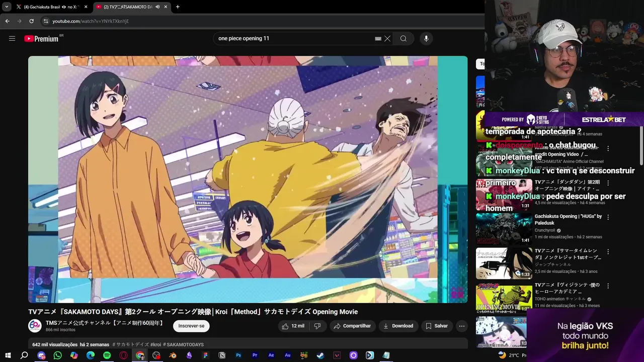
Task: Open the Windows Start menu
Action: pyautogui.click(x=8, y=355)
